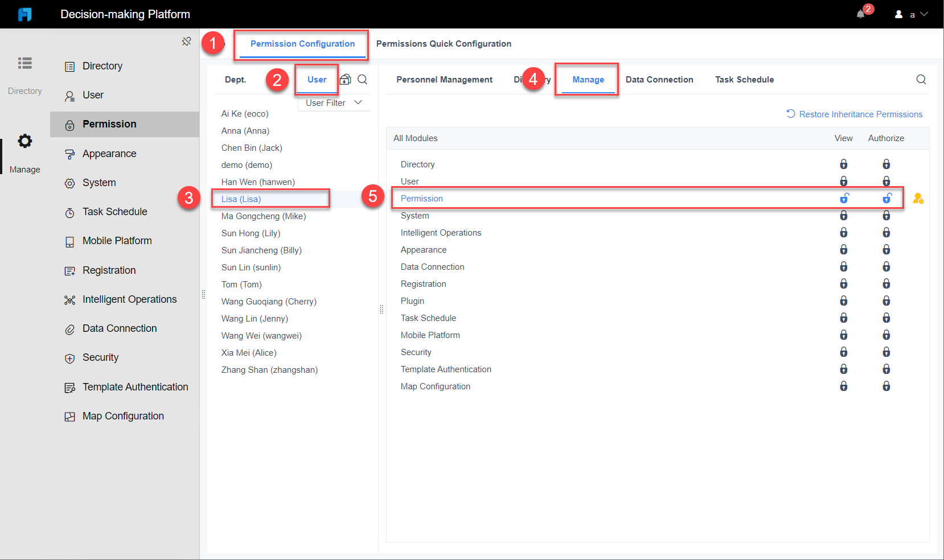
Task: Click the yellow user-lock icon beside Permission row
Action: coord(918,198)
